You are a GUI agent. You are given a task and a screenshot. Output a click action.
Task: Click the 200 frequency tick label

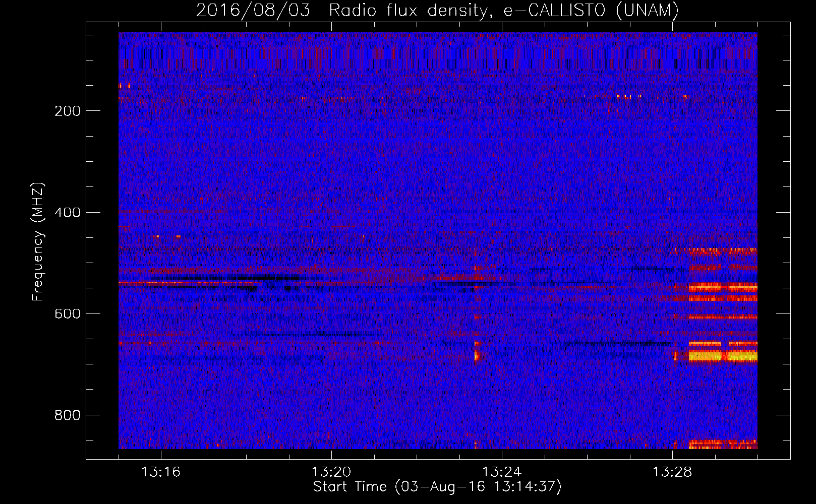[67, 111]
